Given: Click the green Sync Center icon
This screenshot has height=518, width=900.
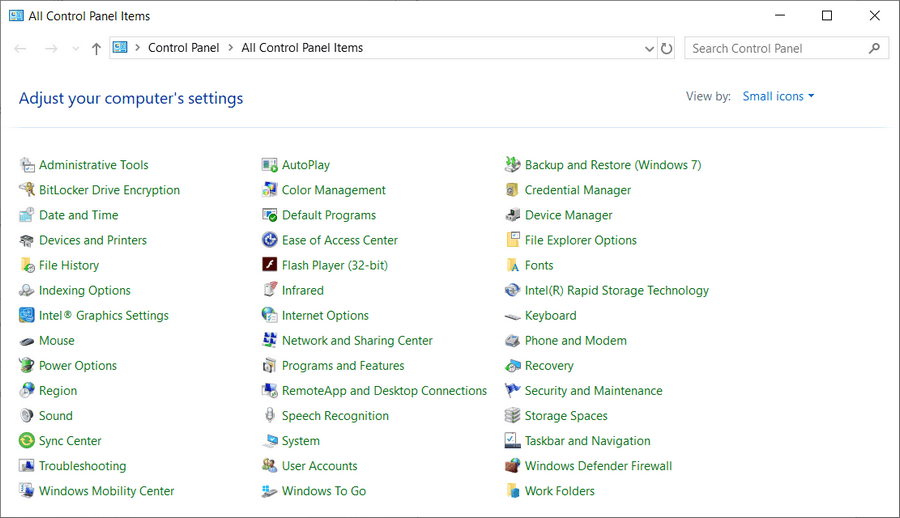Looking at the screenshot, I should tap(27, 441).
